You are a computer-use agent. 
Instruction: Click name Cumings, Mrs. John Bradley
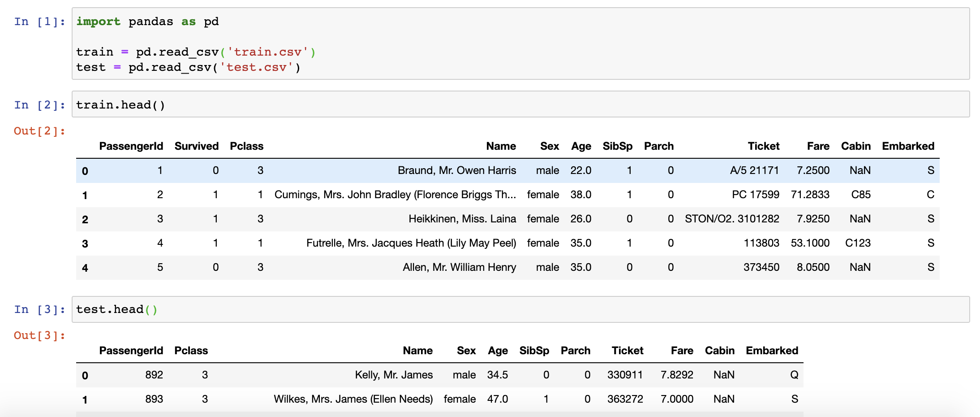point(395,195)
